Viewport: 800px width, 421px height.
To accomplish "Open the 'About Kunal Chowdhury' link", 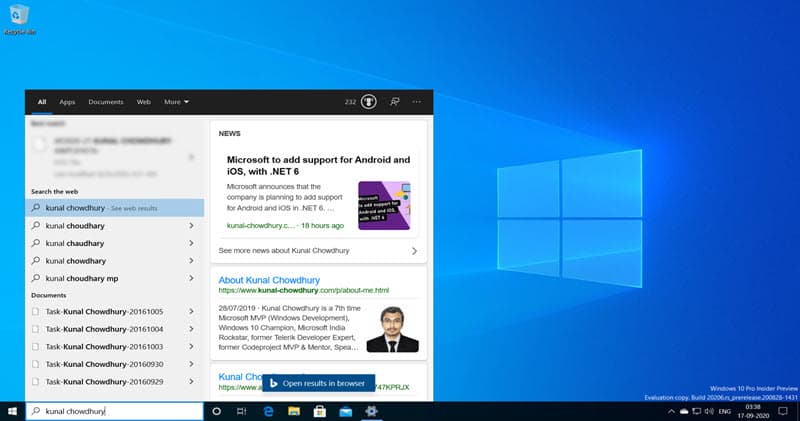I will click(269, 280).
